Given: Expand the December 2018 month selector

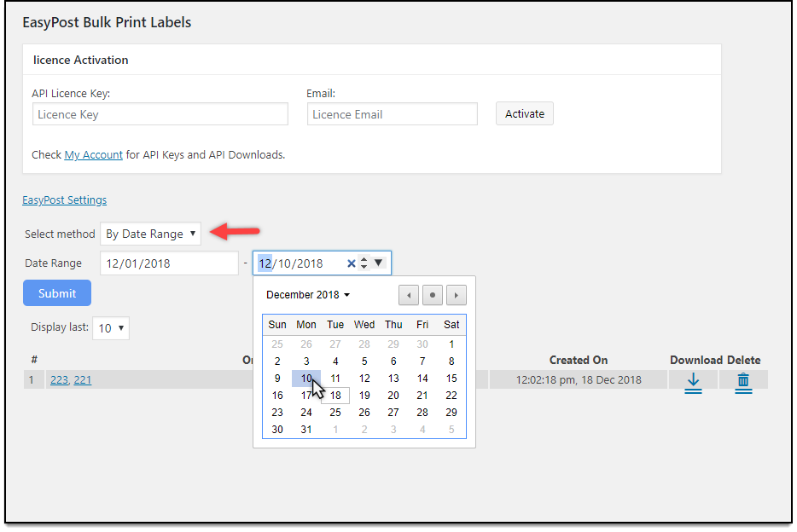Looking at the screenshot, I should coord(308,295).
